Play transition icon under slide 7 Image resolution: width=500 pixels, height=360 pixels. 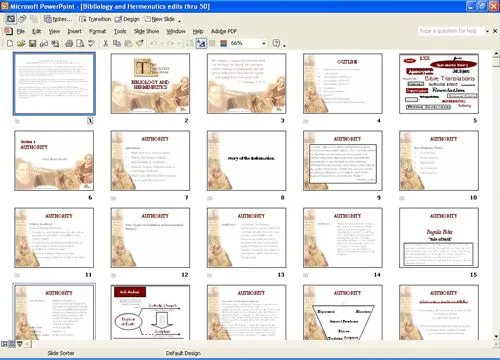(x=113, y=198)
